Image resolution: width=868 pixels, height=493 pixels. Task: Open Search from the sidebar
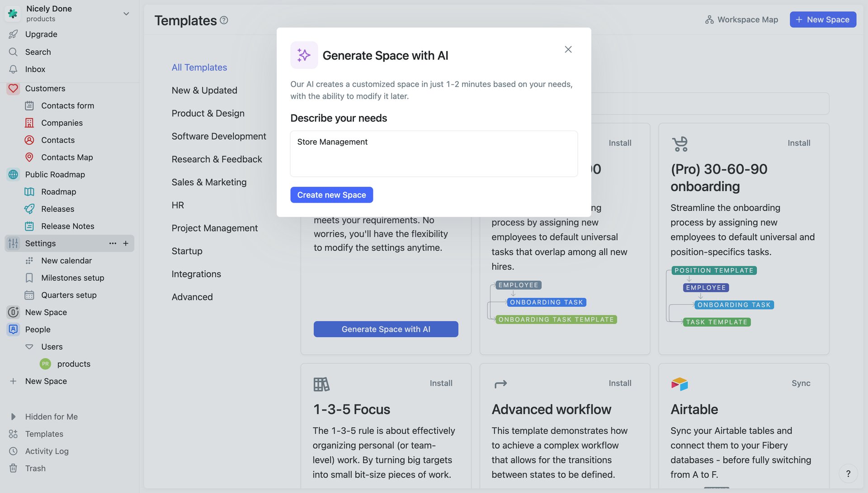coord(38,52)
